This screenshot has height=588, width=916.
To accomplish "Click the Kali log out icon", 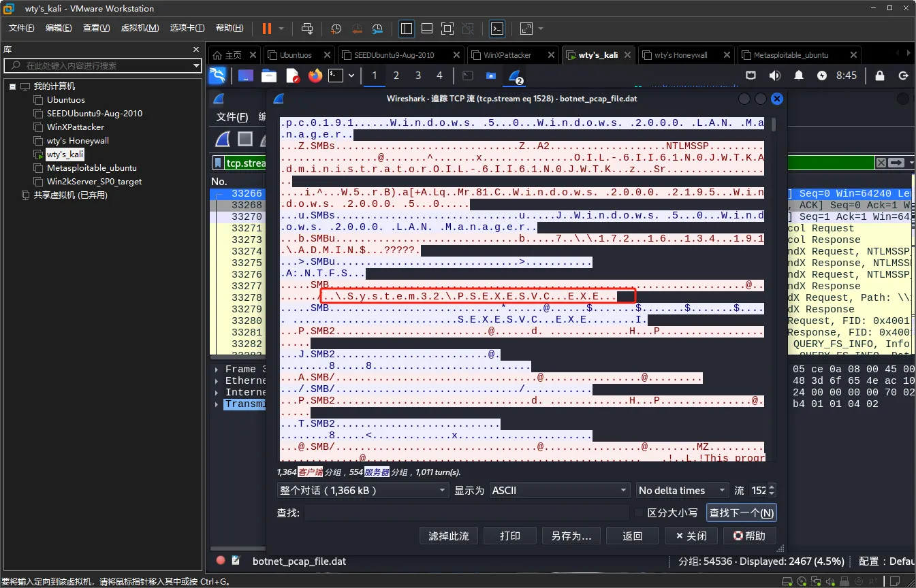I will coord(904,76).
